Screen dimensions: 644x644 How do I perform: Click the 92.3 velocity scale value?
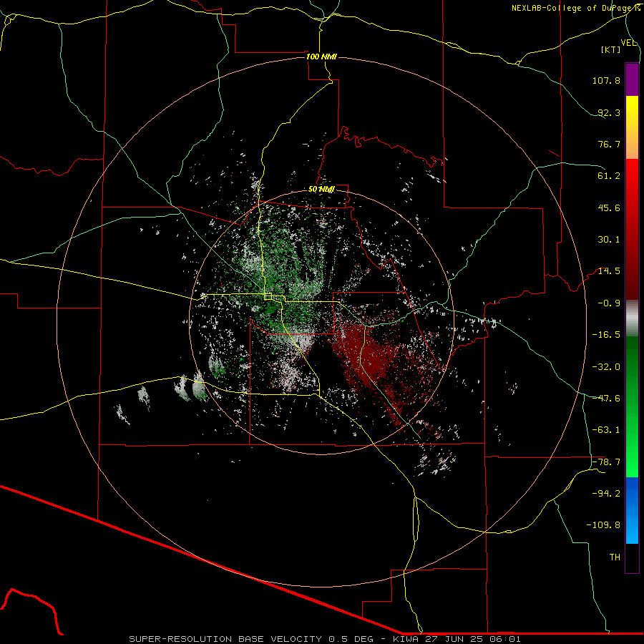tap(609, 112)
